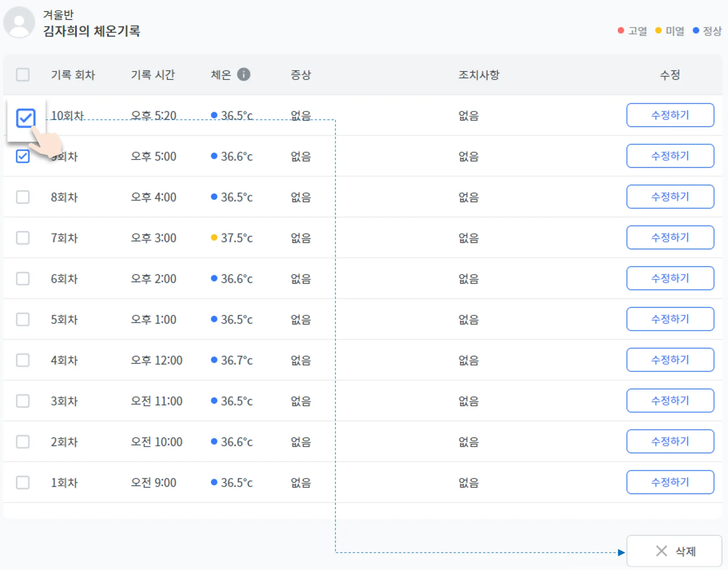Edit the 오후 3:00 record via 수정하기
The width and height of the screenshot is (728, 570).
tap(670, 238)
